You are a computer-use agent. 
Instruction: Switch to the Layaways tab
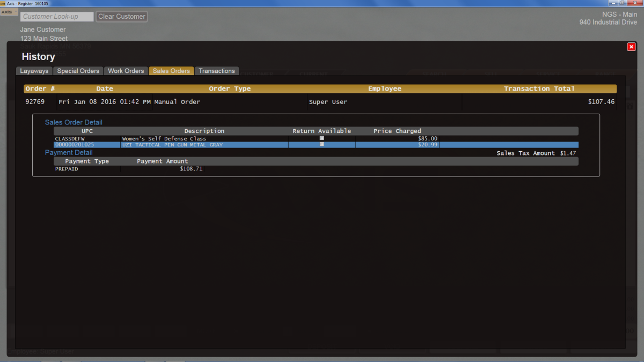click(x=34, y=71)
